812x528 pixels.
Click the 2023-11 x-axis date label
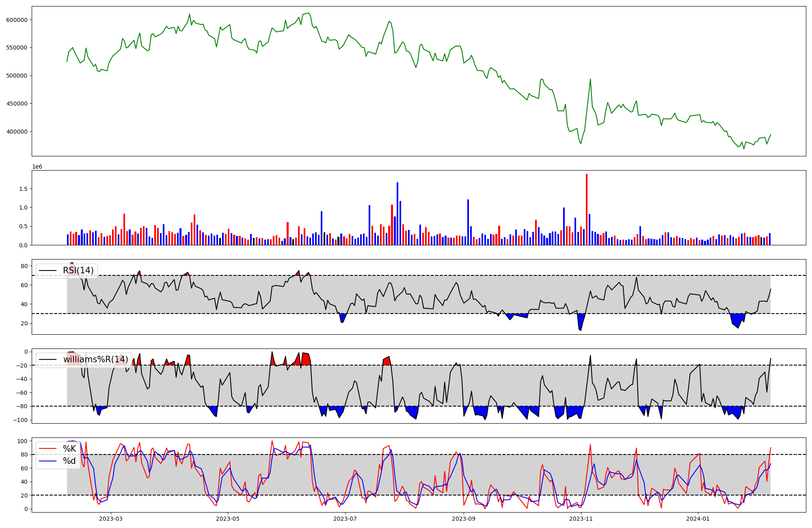coord(581,519)
